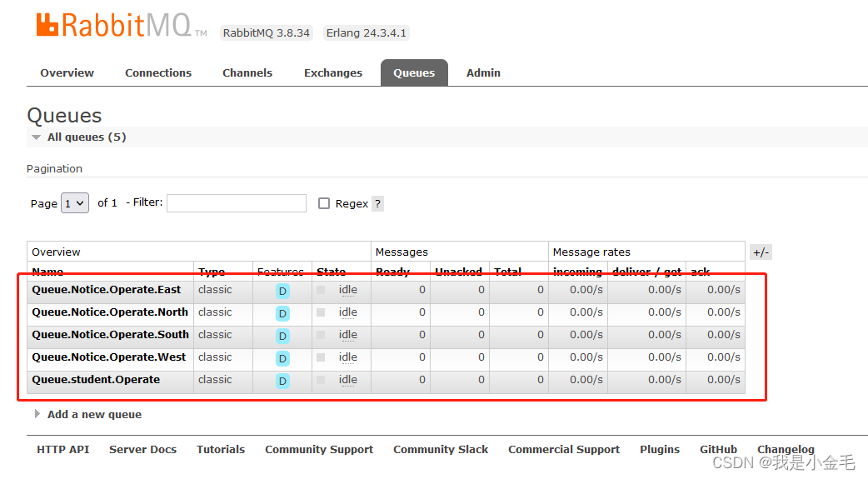868x479 pixels.
Task: Click idle state of Queue.student.Operate
Action: (348, 379)
